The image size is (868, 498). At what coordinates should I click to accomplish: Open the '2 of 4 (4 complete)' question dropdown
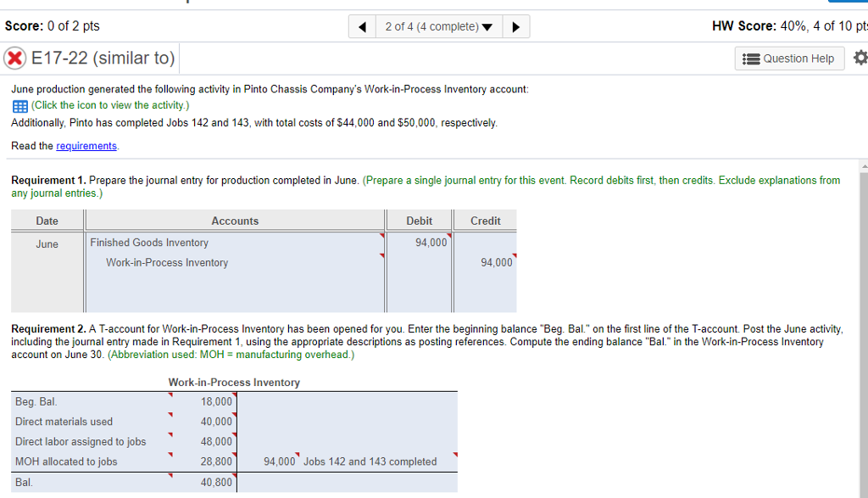point(439,26)
